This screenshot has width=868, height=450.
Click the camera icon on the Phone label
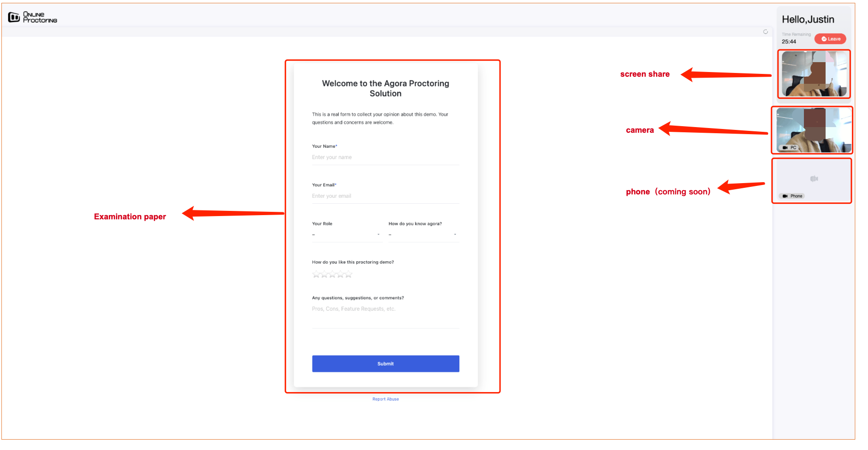[785, 196]
